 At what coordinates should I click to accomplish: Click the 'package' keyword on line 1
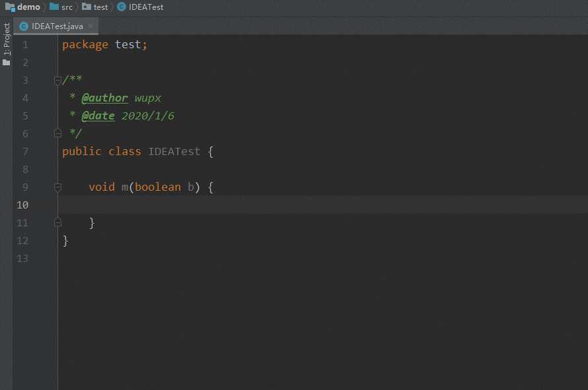tap(85, 45)
